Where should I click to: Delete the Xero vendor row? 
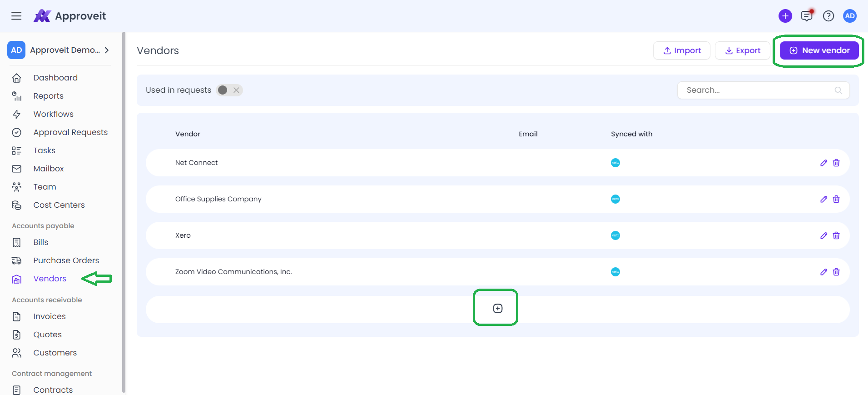pyautogui.click(x=836, y=235)
